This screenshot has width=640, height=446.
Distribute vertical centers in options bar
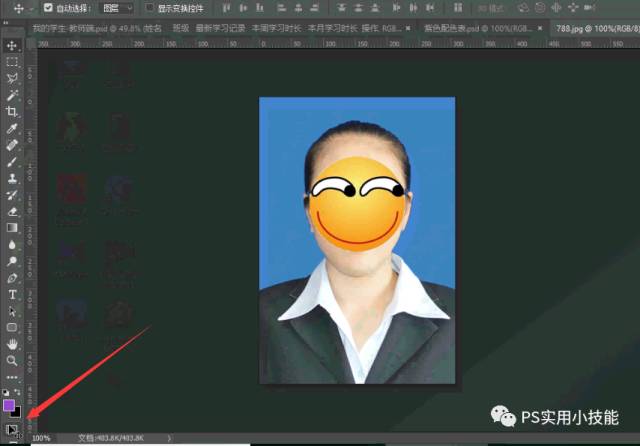click(358, 8)
